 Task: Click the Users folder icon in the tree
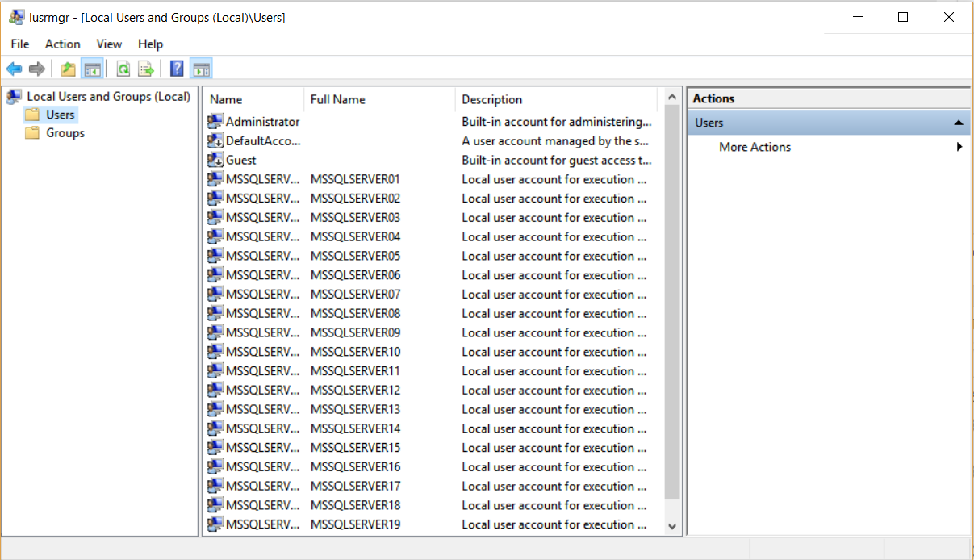coord(32,115)
